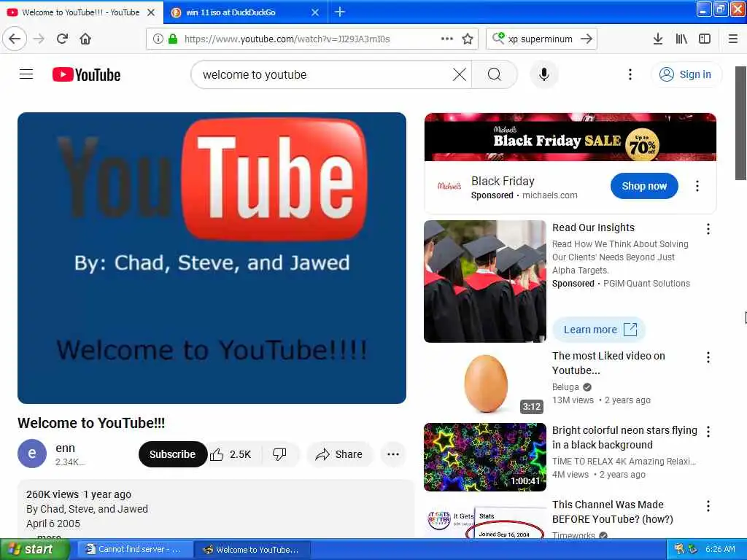This screenshot has height=560, width=747.
Task: Open The most Liked video on Youtube title
Action: point(608,363)
